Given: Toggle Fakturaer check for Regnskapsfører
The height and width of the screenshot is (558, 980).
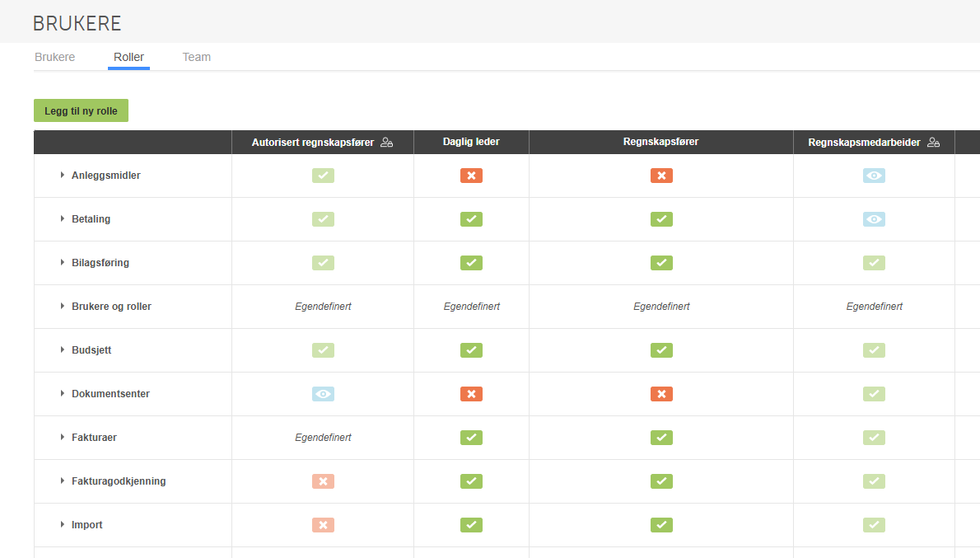Looking at the screenshot, I should (x=661, y=438).
